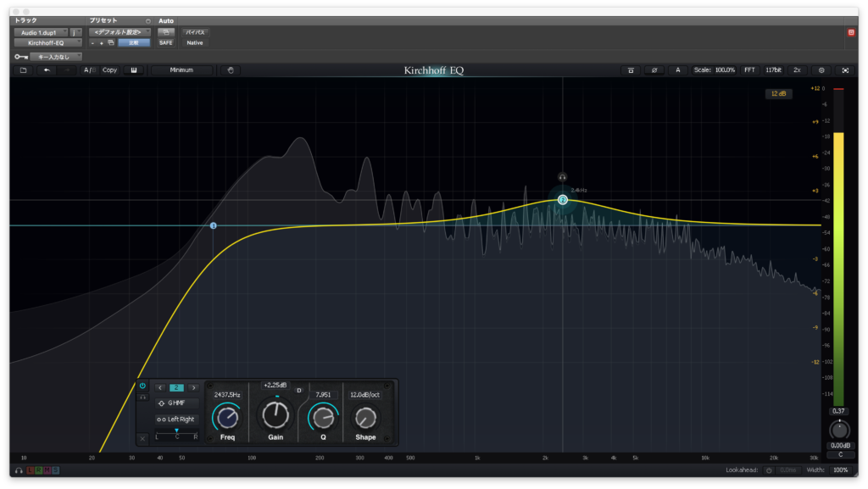Click the Q knob
The width and height of the screenshot is (868, 489).
pyautogui.click(x=323, y=417)
